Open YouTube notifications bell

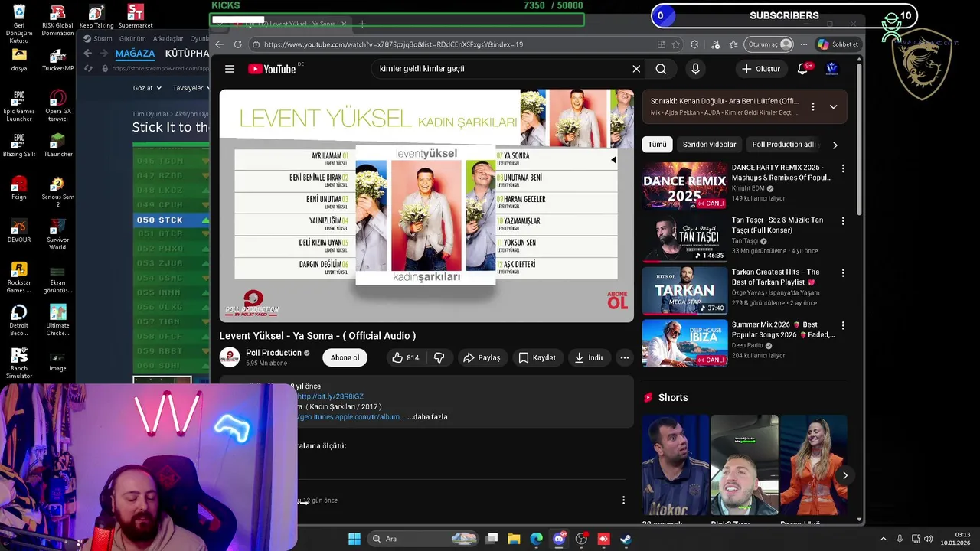[x=802, y=69]
